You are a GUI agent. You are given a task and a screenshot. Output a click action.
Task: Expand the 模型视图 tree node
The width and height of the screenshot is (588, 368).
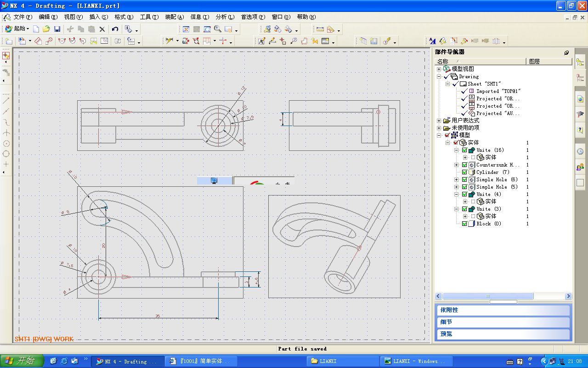pyautogui.click(x=439, y=69)
